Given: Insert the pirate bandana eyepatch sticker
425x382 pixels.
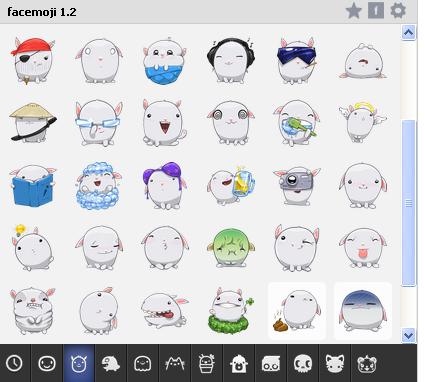Looking at the screenshot, I should pyautogui.click(x=32, y=61).
